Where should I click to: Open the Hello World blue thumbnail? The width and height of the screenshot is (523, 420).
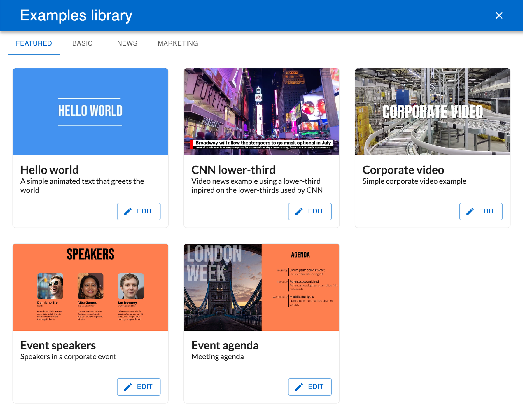(x=90, y=112)
